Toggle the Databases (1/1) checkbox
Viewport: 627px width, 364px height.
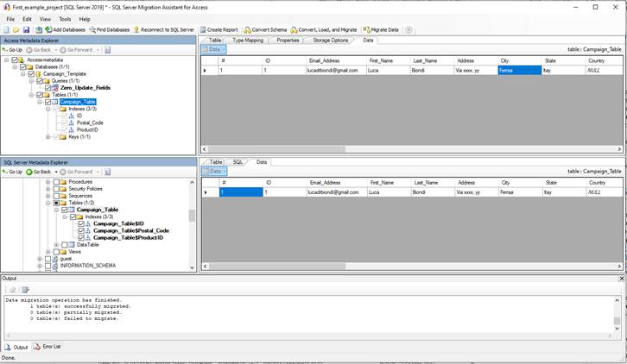[22, 66]
